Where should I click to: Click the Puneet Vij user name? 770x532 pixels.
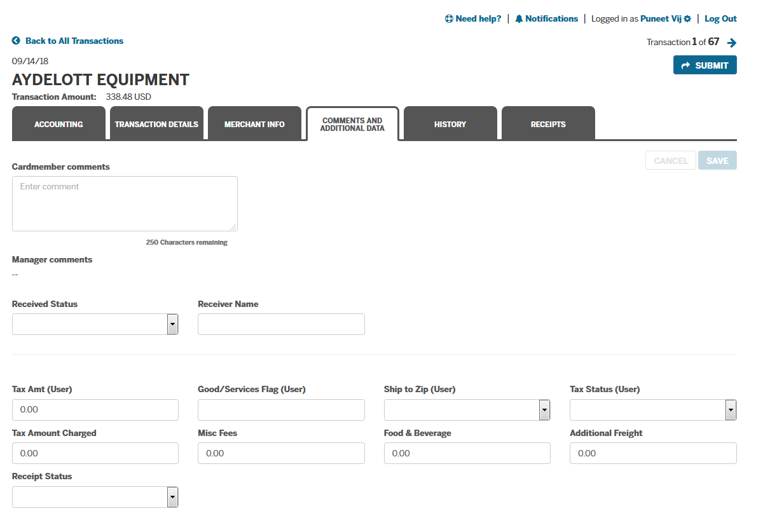(661, 19)
